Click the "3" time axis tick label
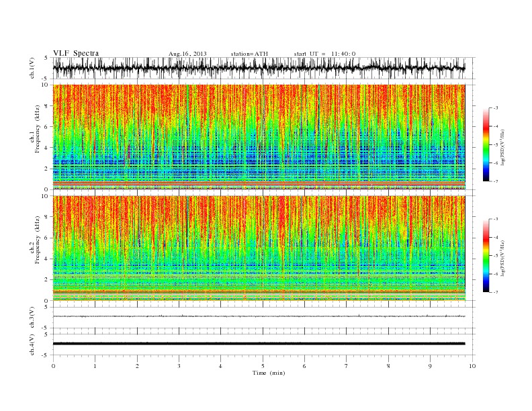This screenshot has height=411, width=532. click(179, 366)
